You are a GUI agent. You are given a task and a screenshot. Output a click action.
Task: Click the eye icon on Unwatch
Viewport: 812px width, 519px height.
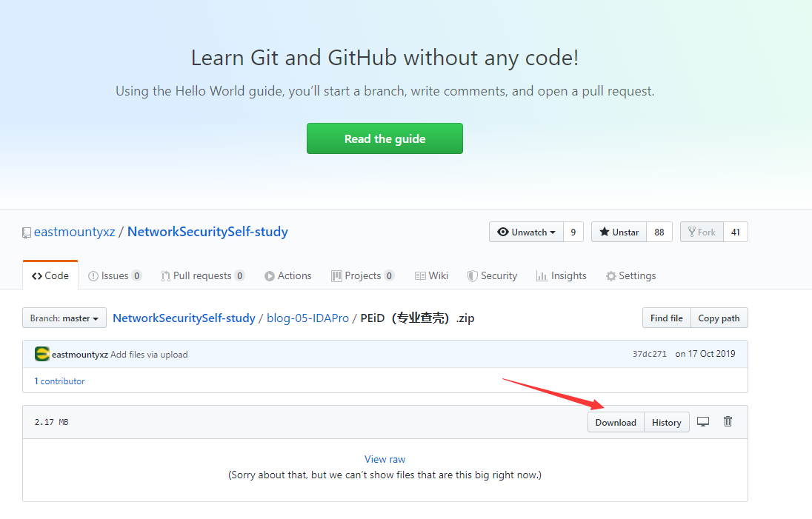point(503,232)
